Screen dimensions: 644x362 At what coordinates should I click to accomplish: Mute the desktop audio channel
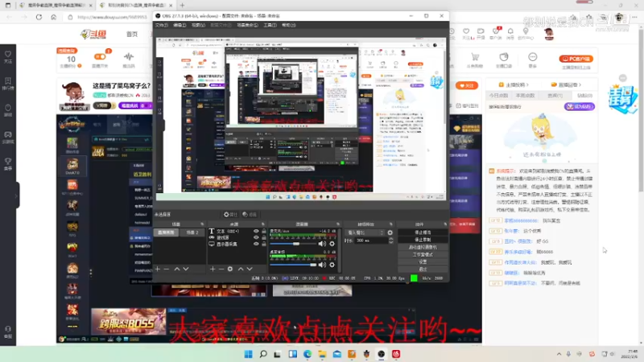click(322, 265)
